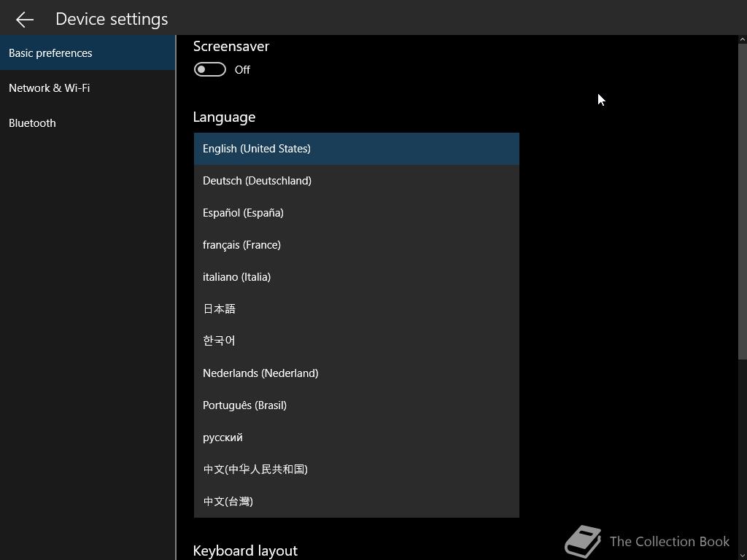Screen dimensions: 747x560
Task: Choose Nederlands (Nederland) language
Action: pyautogui.click(x=356, y=373)
